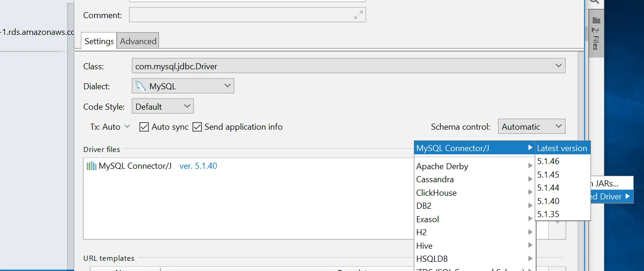Click the MySQL dolphin dialect icon
Screen dimensions: 644x271
[x=141, y=86]
